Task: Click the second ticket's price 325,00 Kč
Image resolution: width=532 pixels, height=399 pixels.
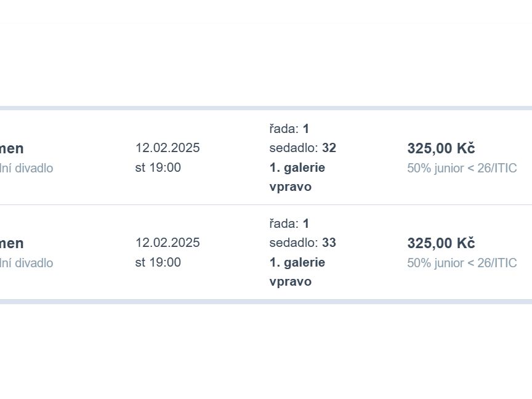Action: (x=441, y=243)
